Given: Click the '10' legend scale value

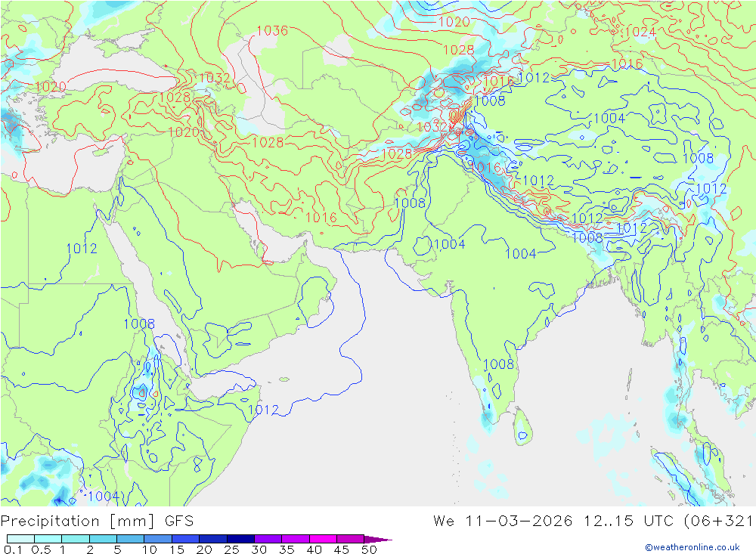Looking at the screenshot, I should point(150,549).
